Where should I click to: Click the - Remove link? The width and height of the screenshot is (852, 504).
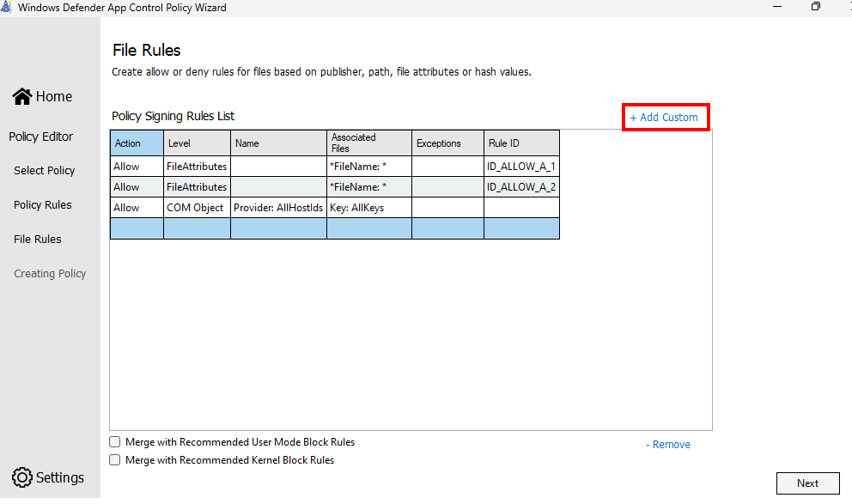668,445
